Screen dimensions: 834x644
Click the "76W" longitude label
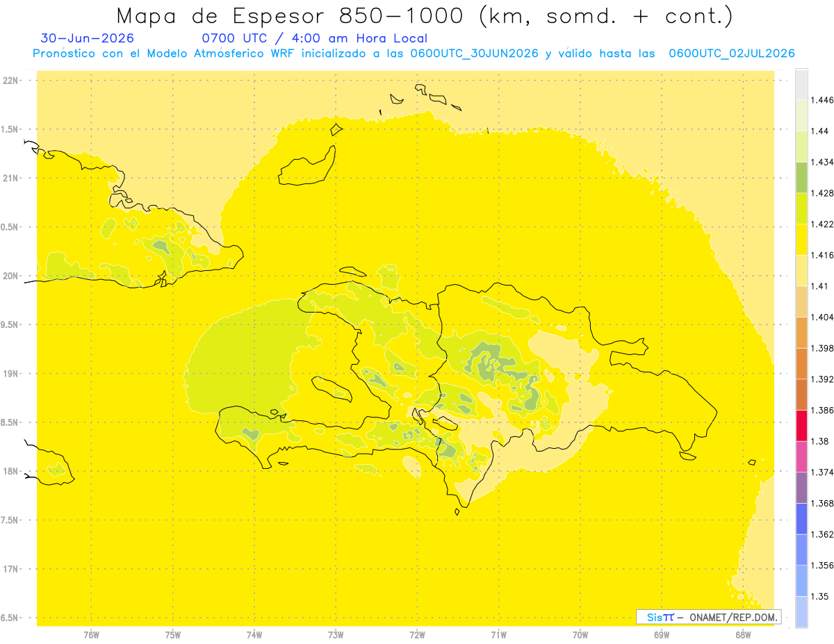91,635
